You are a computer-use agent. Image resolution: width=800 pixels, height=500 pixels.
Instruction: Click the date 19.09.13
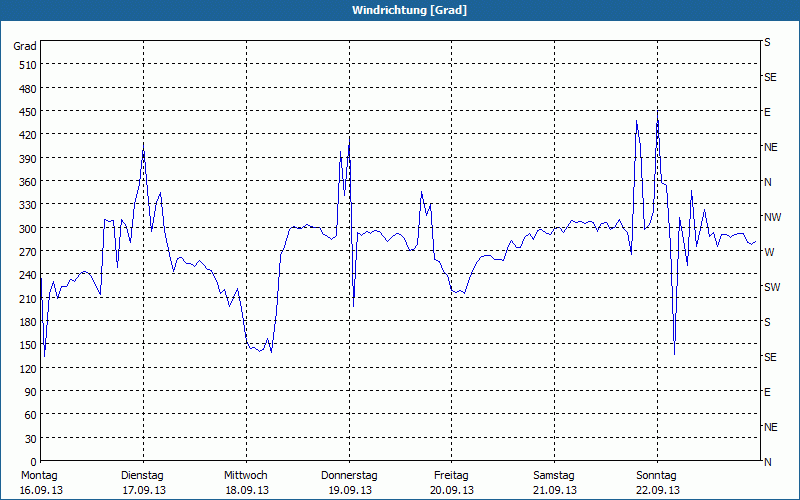pos(350,490)
